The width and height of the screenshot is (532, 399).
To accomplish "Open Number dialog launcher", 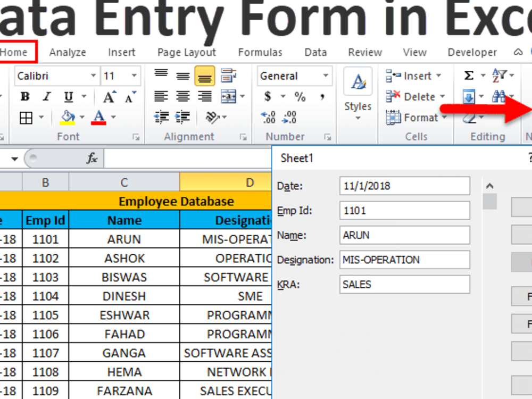I will pos(327,137).
